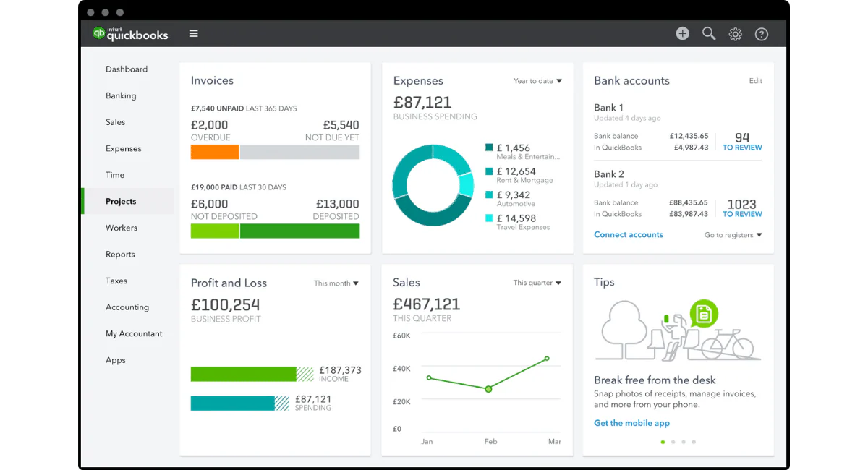Click the grey not due yet bar

[299, 152]
